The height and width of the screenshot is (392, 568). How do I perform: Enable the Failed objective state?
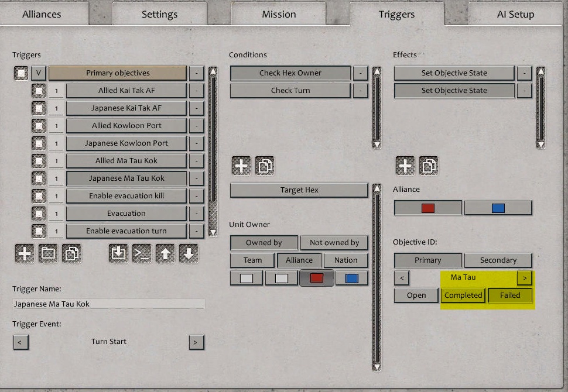coord(510,295)
